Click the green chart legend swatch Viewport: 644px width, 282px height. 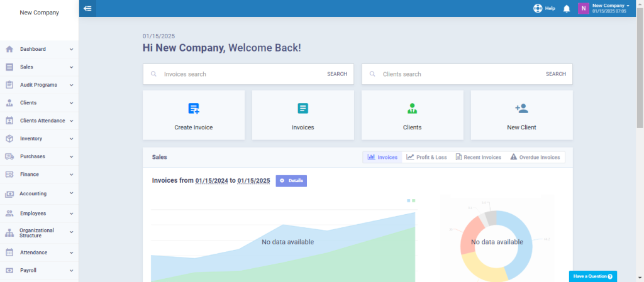pyautogui.click(x=414, y=201)
